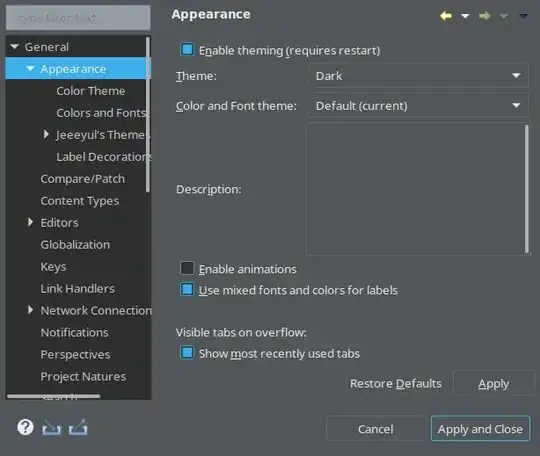Screen dimensions: 540x456
Task: Select Colors and Fonts in the tree
Action: [x=101, y=113]
